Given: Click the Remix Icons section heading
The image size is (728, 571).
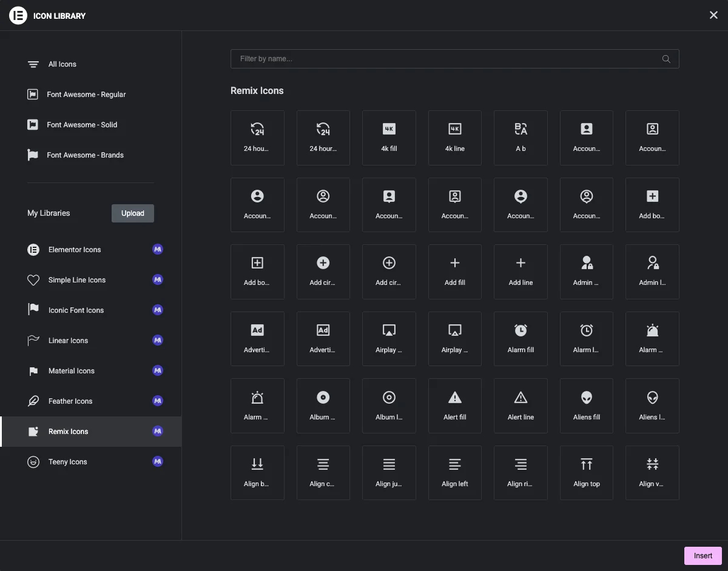Looking at the screenshot, I should coord(257,91).
